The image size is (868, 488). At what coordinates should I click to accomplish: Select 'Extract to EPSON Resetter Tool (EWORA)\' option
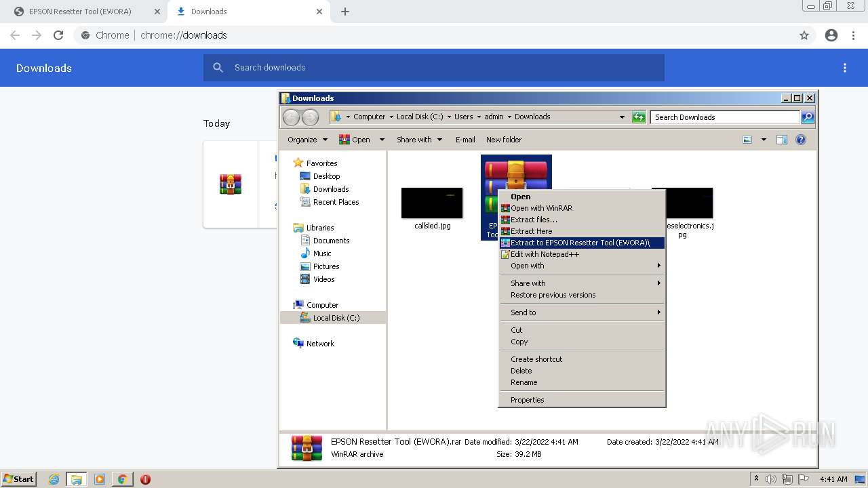[x=582, y=243]
